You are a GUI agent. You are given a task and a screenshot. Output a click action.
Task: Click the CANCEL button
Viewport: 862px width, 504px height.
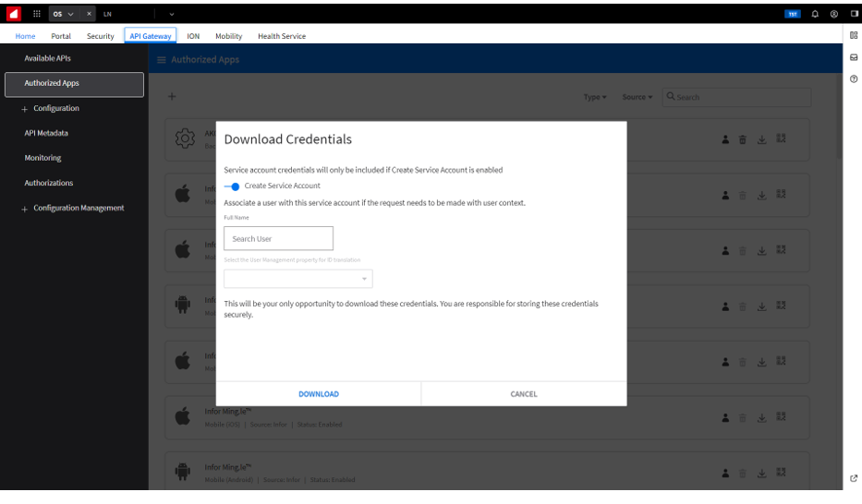524,394
